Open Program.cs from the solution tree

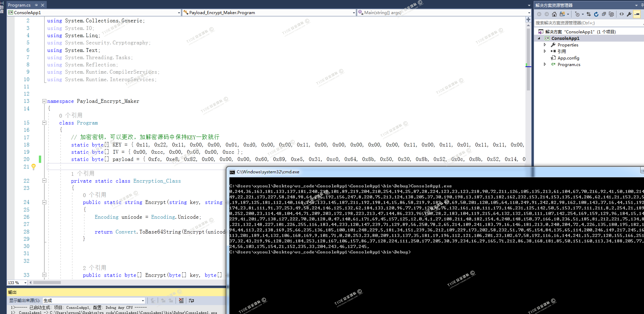tap(569, 64)
